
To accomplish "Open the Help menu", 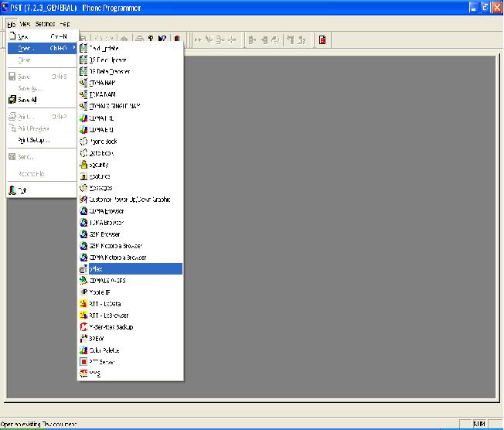I will (x=65, y=24).
